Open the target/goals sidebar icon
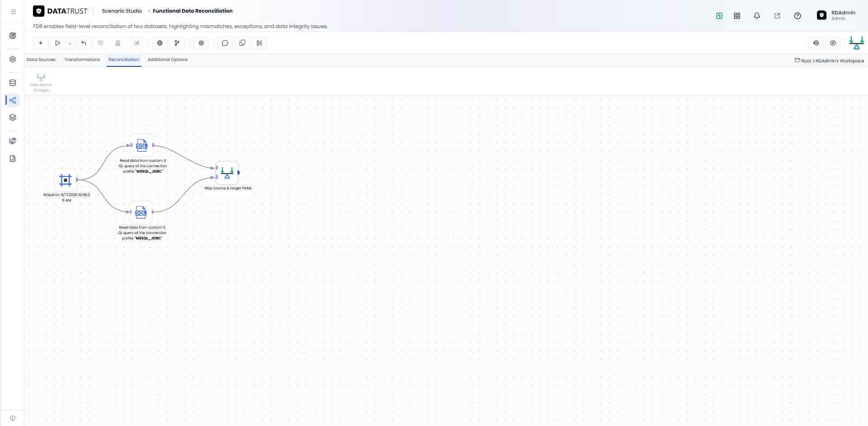 point(13,36)
